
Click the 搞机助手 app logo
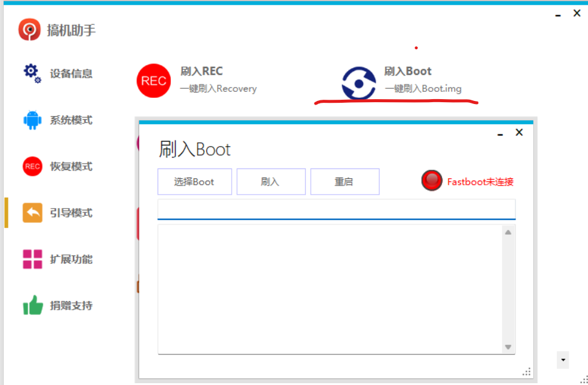coord(29,29)
